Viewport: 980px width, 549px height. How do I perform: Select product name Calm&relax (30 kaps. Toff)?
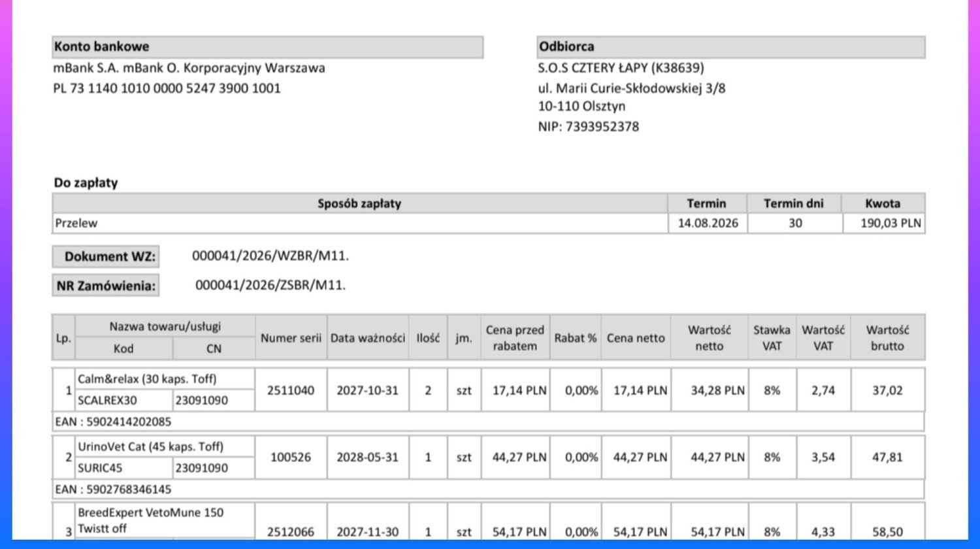pyautogui.click(x=147, y=379)
